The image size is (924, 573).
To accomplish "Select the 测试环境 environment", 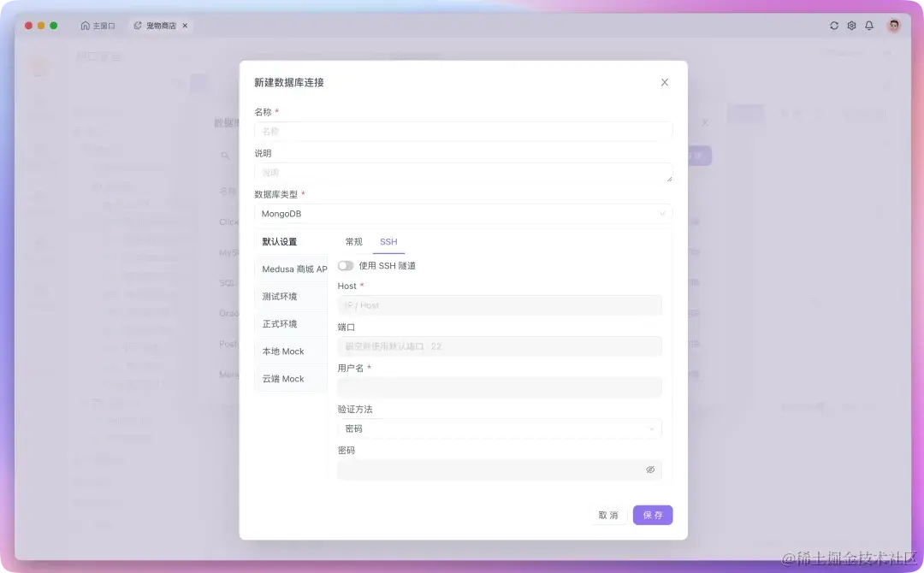I will click(290, 296).
